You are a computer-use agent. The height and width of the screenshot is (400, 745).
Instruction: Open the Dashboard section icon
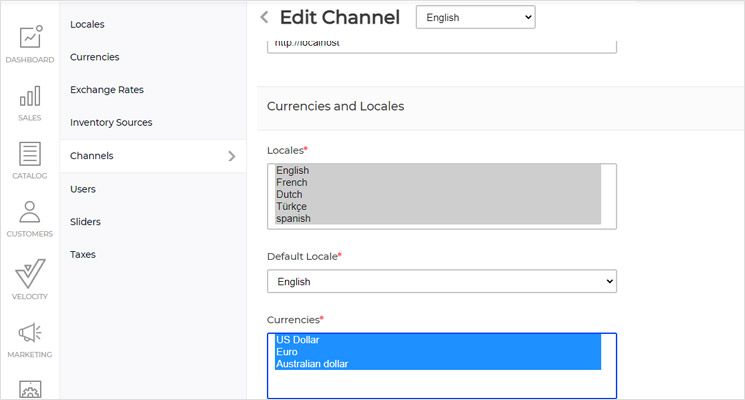(30, 37)
